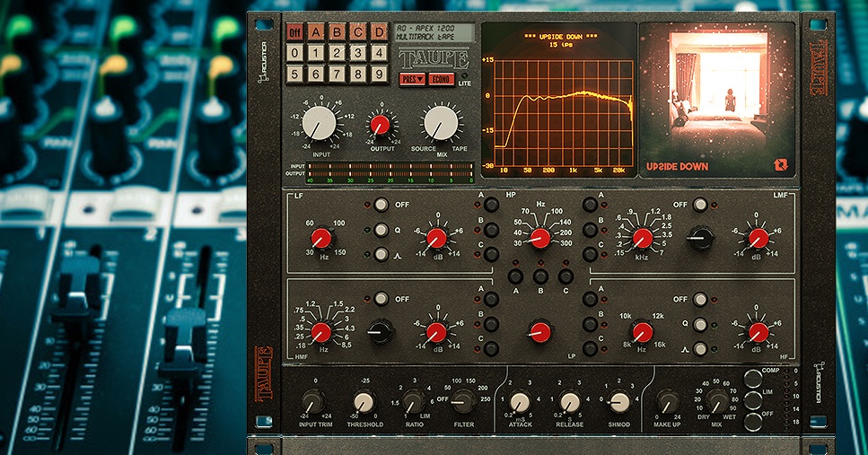Click the ECONO button

click(x=440, y=79)
